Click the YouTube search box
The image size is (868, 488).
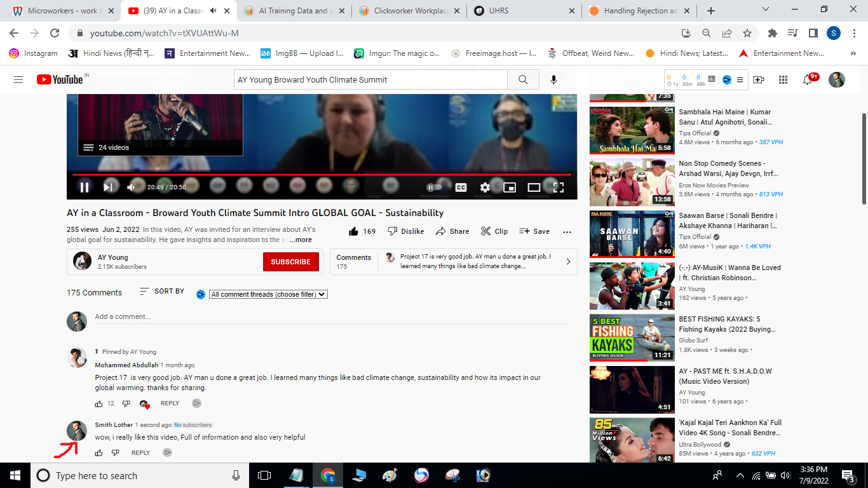coord(370,79)
